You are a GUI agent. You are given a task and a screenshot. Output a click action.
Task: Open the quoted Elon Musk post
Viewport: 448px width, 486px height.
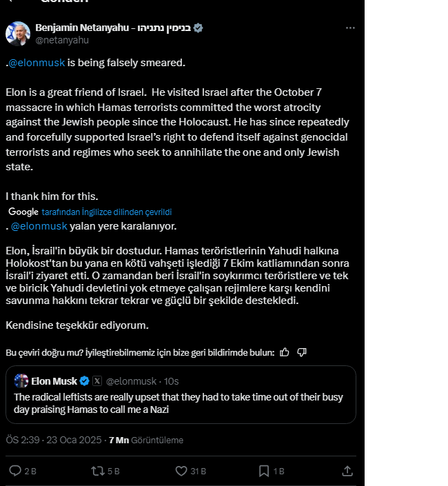(183, 403)
